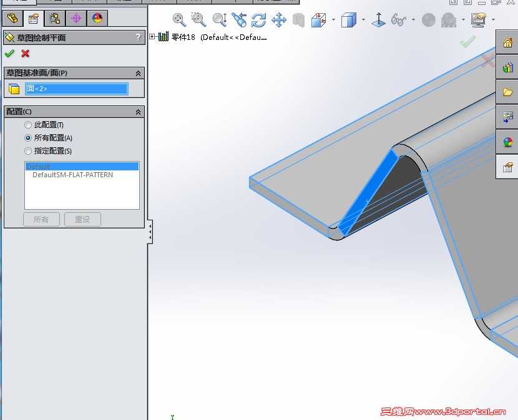The image size is (518, 420).
Task: Switch to the PropertyManager tab
Action: coord(33,19)
